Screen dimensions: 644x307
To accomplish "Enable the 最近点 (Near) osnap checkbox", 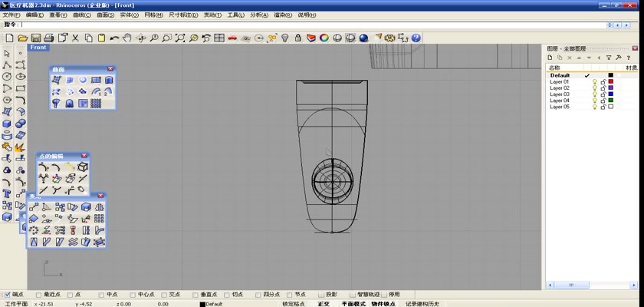I will click(x=39, y=294).
